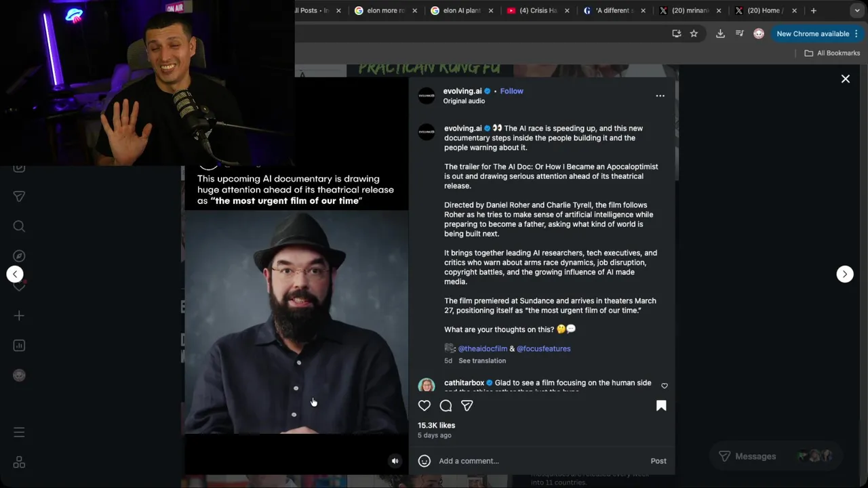Open a new Chrome tab
This screenshot has width=868, height=488.
coord(814,11)
